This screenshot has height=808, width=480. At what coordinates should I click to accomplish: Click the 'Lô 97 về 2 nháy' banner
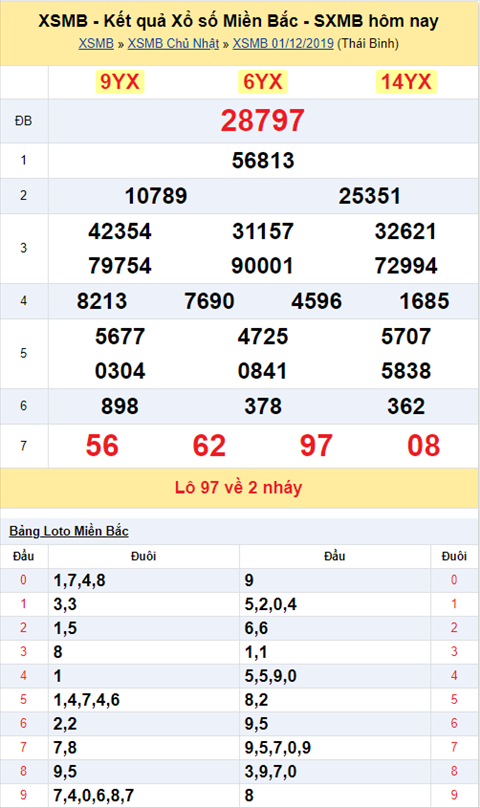pos(238,487)
